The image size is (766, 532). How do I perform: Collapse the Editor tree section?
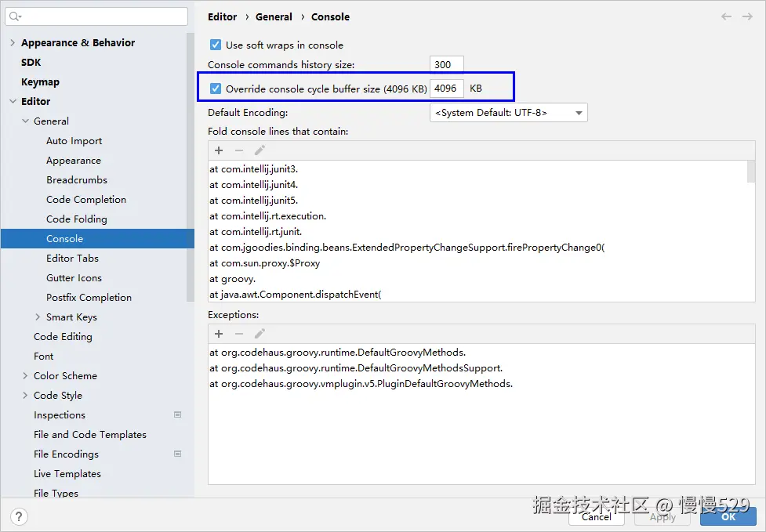point(13,102)
